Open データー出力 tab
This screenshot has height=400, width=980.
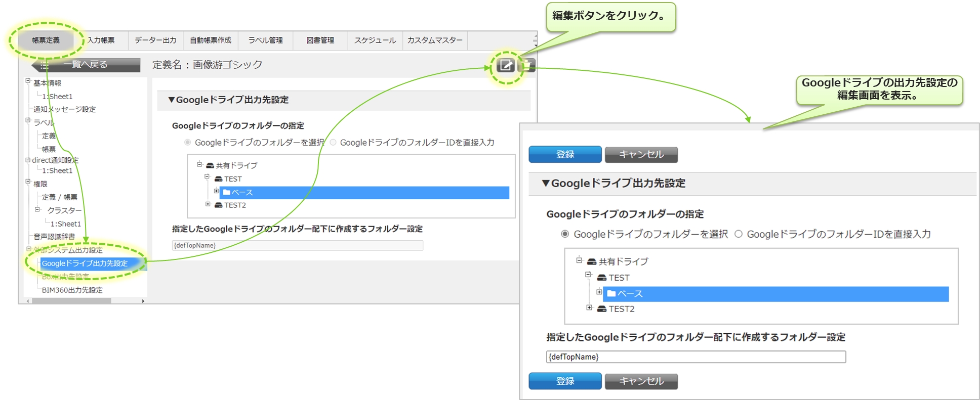156,40
